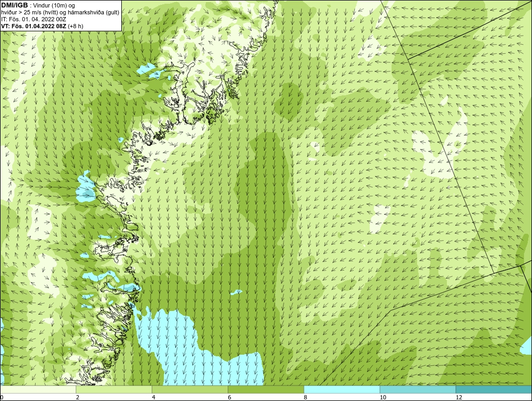Click the 'Vindur (10m) og' label

coord(55,5)
